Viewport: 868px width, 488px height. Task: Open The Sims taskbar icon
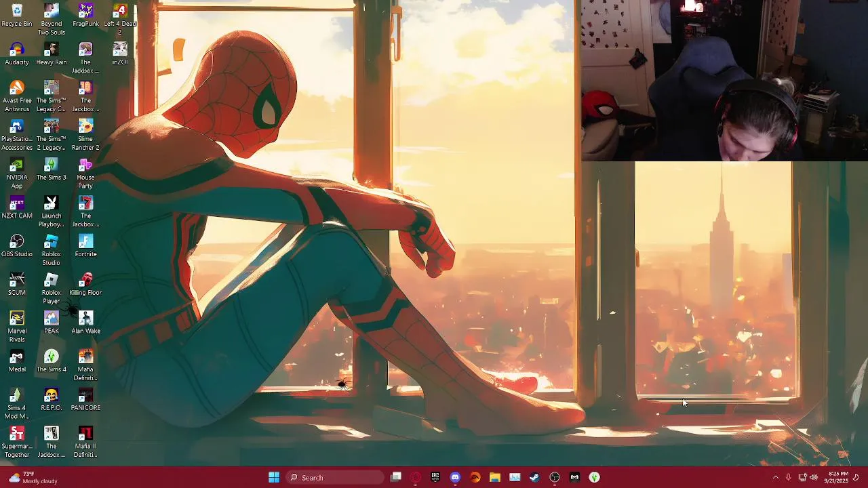point(594,477)
